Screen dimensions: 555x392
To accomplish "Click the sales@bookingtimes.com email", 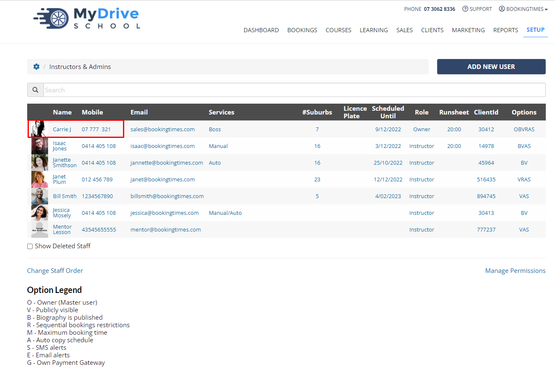I will point(163,129).
